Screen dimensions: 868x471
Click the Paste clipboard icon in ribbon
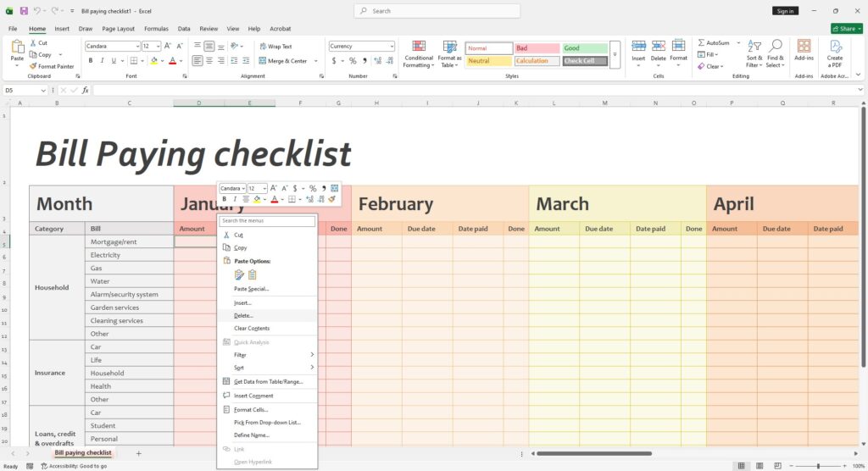17,47
